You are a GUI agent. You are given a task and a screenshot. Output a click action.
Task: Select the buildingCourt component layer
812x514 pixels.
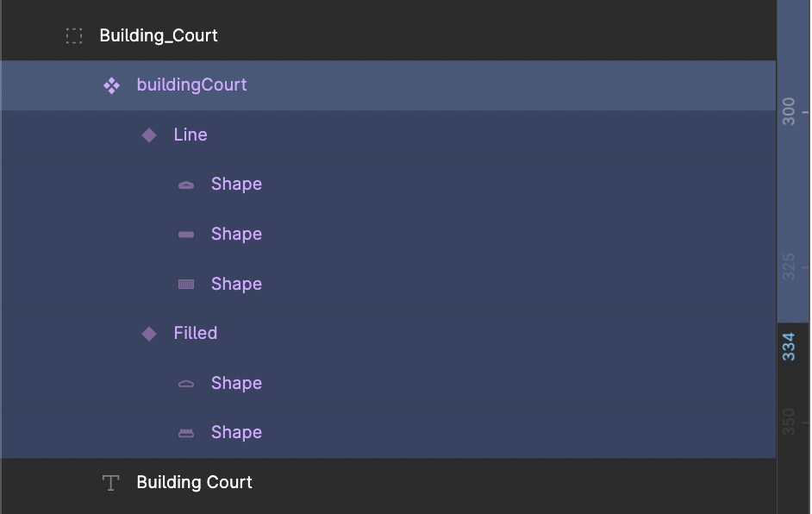point(191,85)
